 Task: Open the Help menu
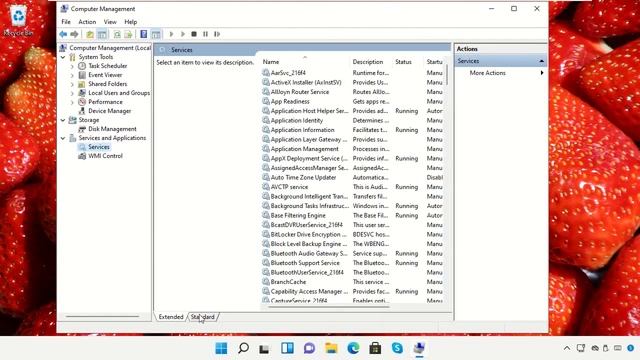pos(131,22)
